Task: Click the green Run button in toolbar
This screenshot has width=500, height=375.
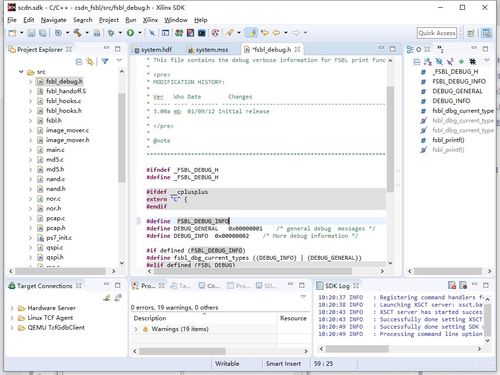Action: tap(130, 33)
